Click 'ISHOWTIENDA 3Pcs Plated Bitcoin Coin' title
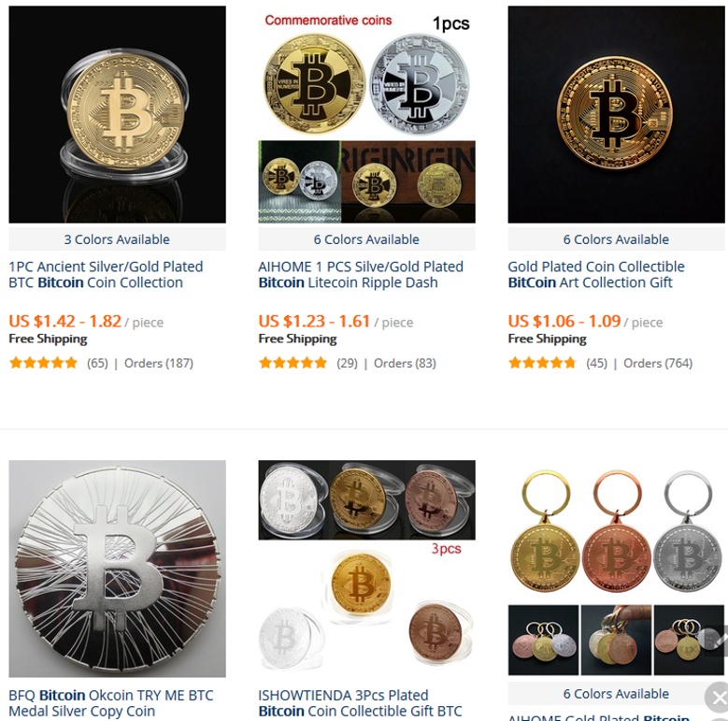This screenshot has width=728, height=721. [361, 703]
